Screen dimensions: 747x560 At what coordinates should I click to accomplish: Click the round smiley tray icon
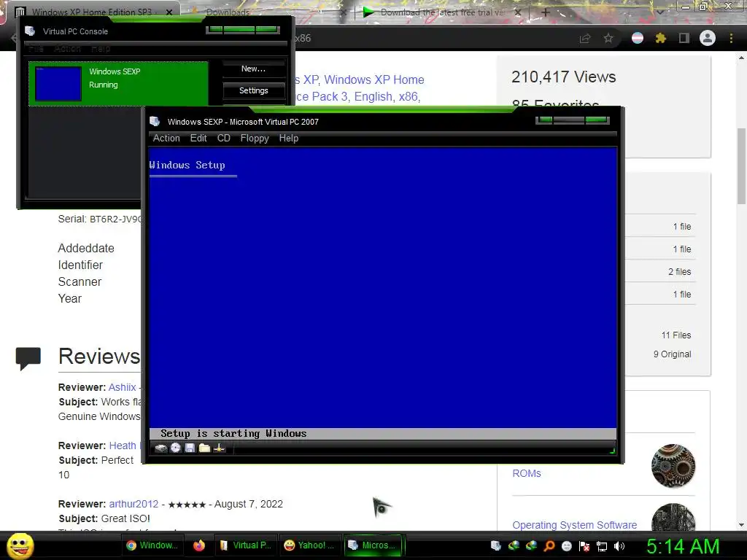tap(566, 545)
